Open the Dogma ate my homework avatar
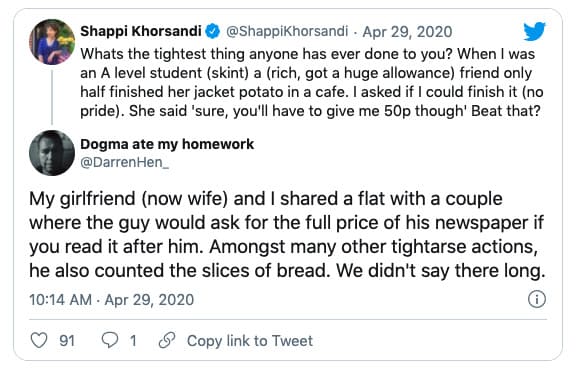The image size is (576, 372). [52, 153]
